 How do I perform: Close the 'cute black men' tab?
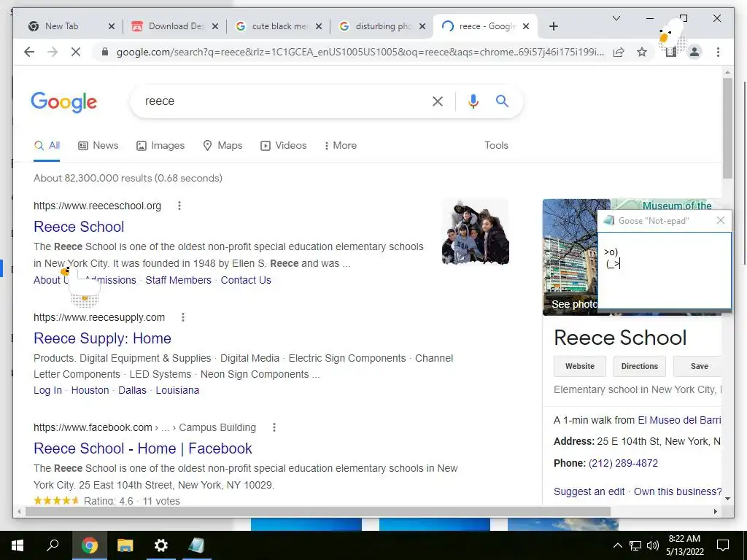[319, 26]
